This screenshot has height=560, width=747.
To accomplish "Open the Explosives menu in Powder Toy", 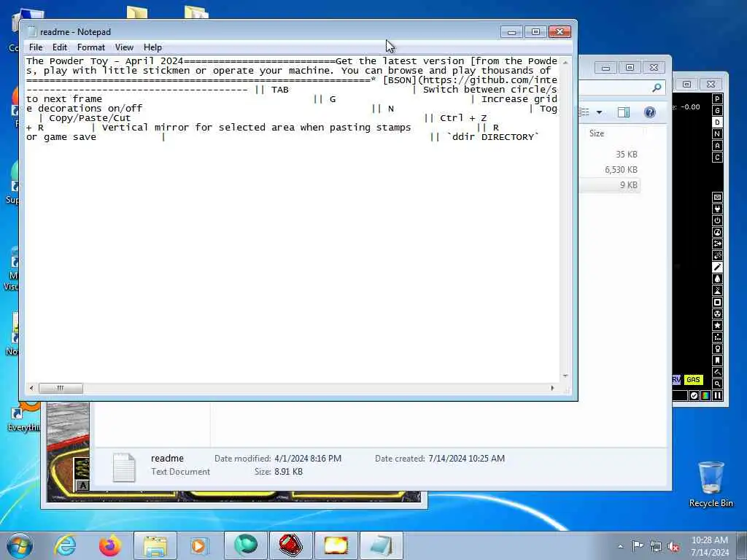I will pyautogui.click(x=717, y=256).
